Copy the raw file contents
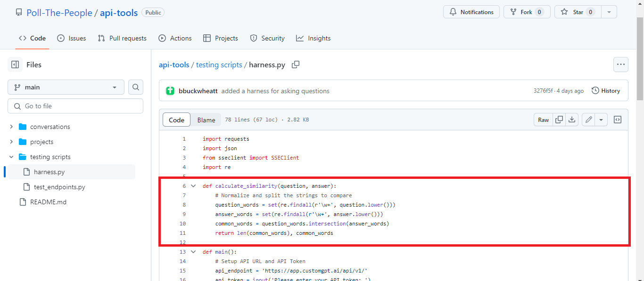The height and width of the screenshot is (281, 644). [x=559, y=120]
